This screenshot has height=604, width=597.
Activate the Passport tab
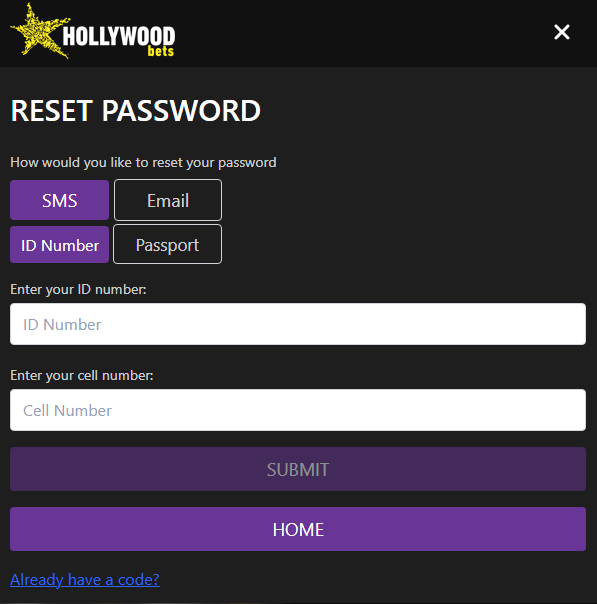point(168,245)
